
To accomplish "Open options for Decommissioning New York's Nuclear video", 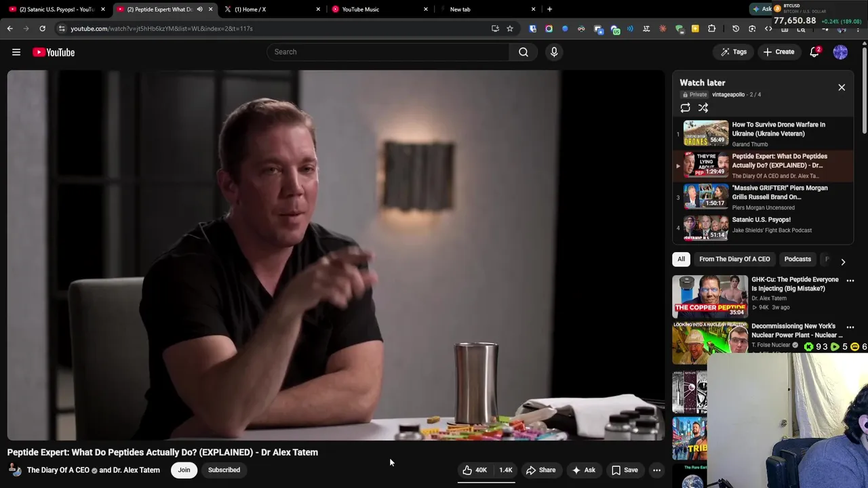I will [x=850, y=327].
